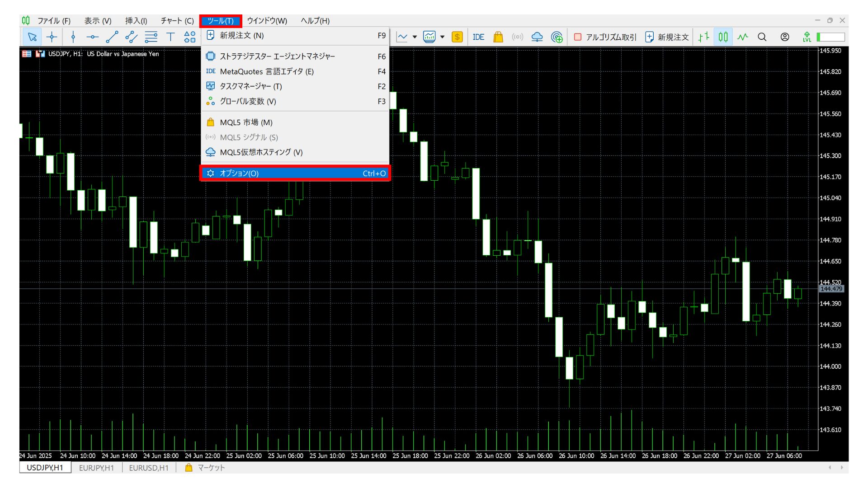Image resolution: width=868 pixels, height=488 pixels.
Task: Select the equidistant channel tool
Action: tap(131, 37)
